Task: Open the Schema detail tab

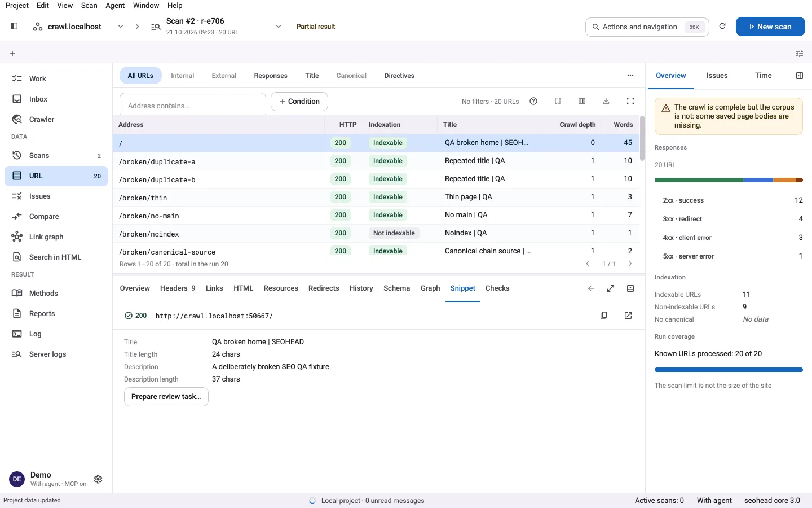Action: (396, 288)
